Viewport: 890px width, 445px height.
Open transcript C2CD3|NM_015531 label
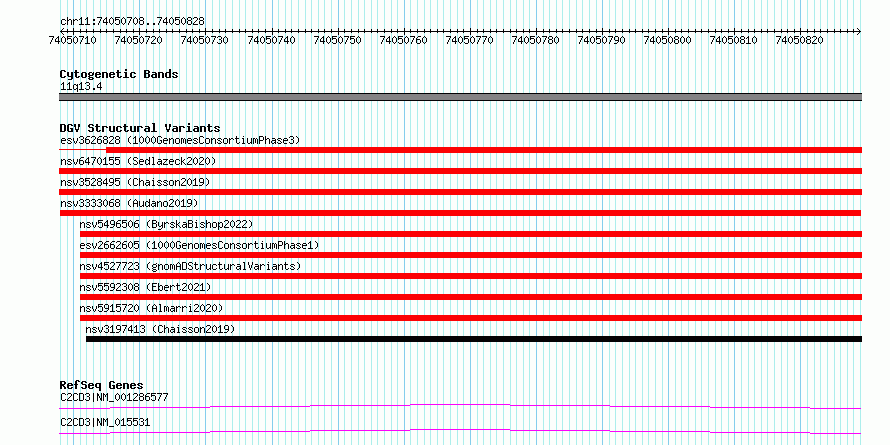tap(105, 423)
